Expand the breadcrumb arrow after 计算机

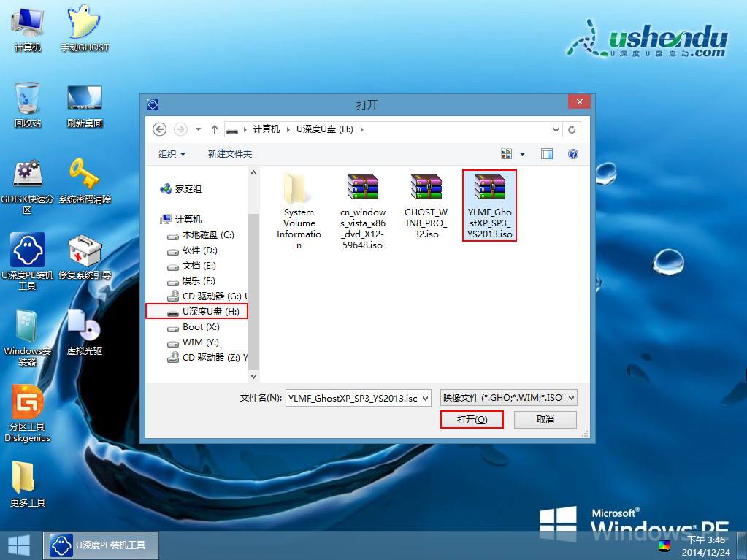click(x=288, y=129)
